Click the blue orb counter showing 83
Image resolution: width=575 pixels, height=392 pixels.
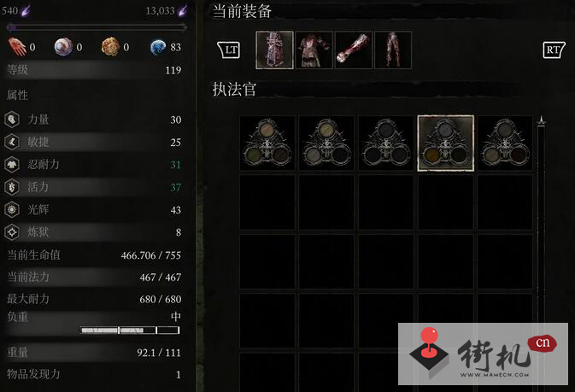pos(166,47)
